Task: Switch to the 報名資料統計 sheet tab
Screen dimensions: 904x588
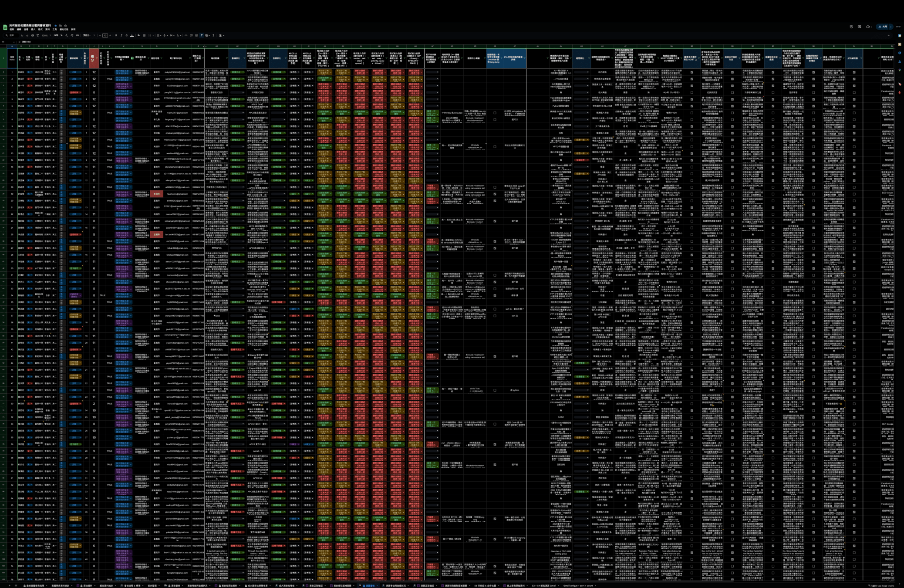Action: (106, 586)
